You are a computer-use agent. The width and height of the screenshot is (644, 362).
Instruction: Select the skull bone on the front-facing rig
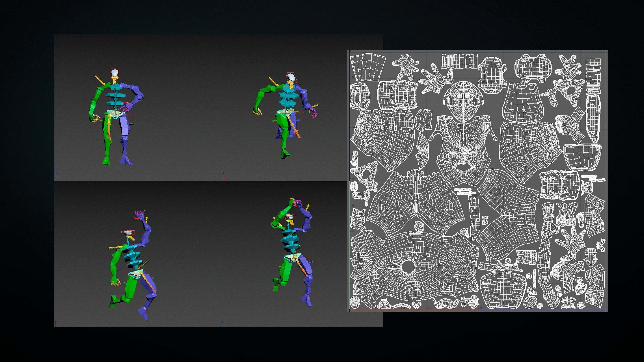115,73
